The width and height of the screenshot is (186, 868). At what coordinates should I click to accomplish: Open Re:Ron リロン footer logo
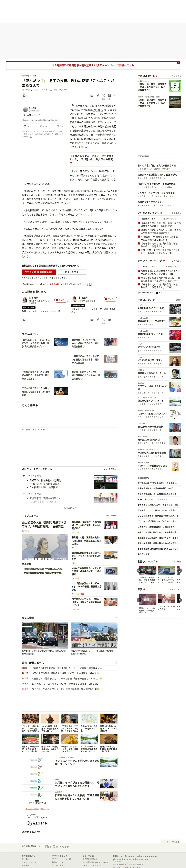[x=57, y=847]
